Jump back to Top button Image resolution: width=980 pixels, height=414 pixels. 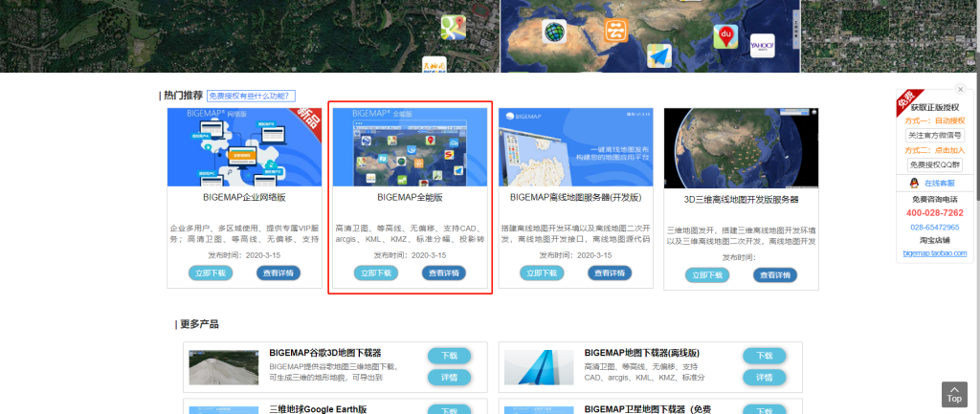[954, 394]
